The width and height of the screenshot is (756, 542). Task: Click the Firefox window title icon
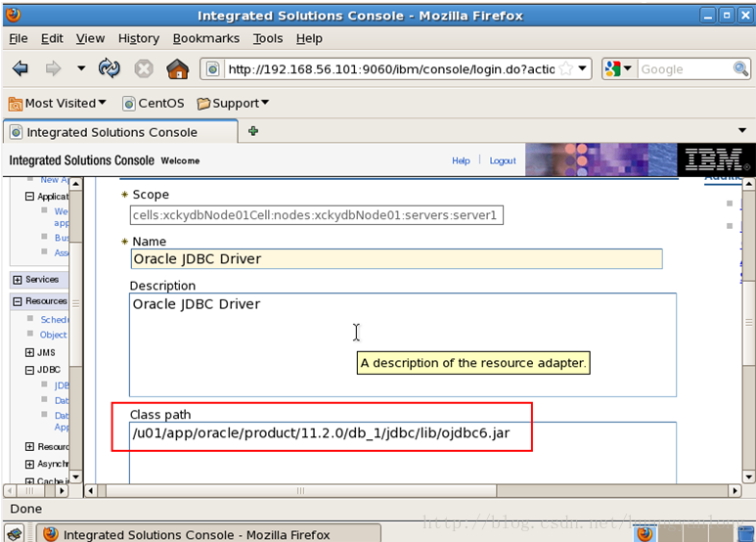tap(13, 15)
